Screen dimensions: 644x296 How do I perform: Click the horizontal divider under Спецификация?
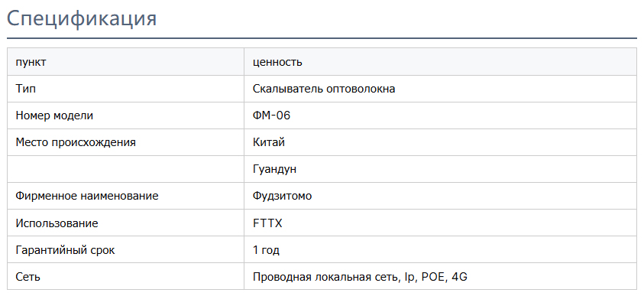pyautogui.click(x=322, y=38)
